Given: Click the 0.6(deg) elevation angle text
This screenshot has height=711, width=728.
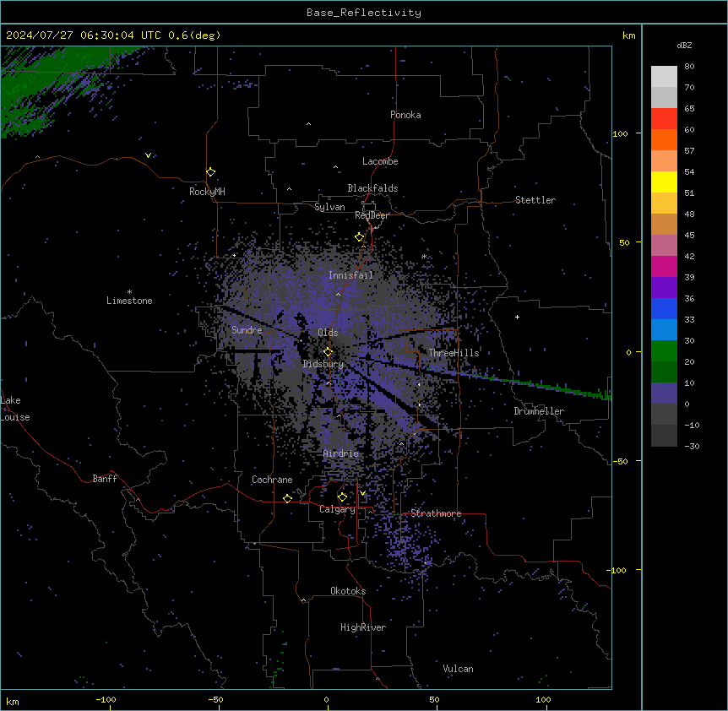Looking at the screenshot, I should click(194, 35).
